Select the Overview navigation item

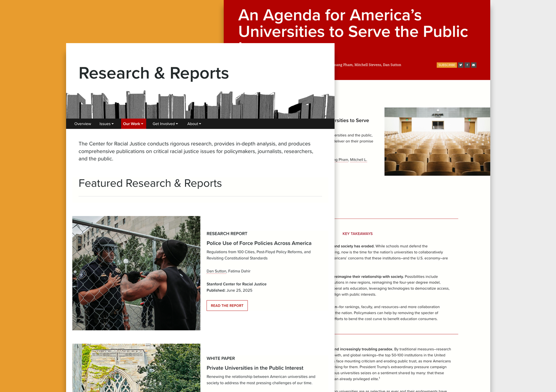coord(82,124)
